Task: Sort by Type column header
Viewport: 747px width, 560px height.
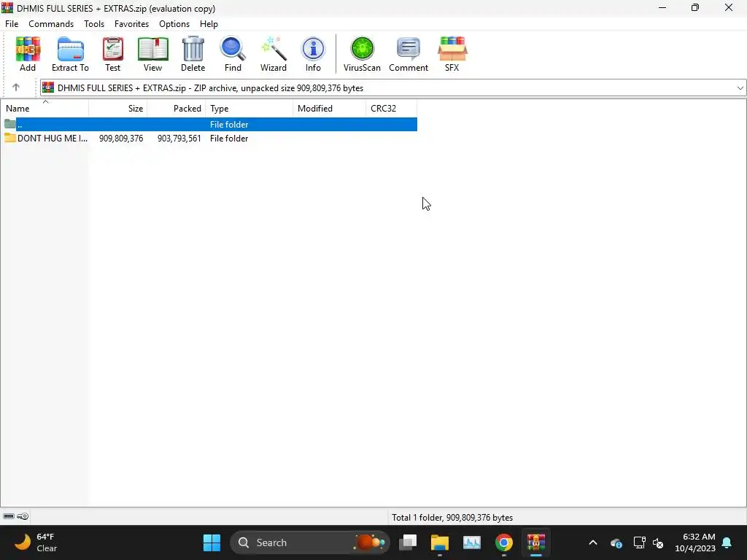Action: (x=249, y=109)
